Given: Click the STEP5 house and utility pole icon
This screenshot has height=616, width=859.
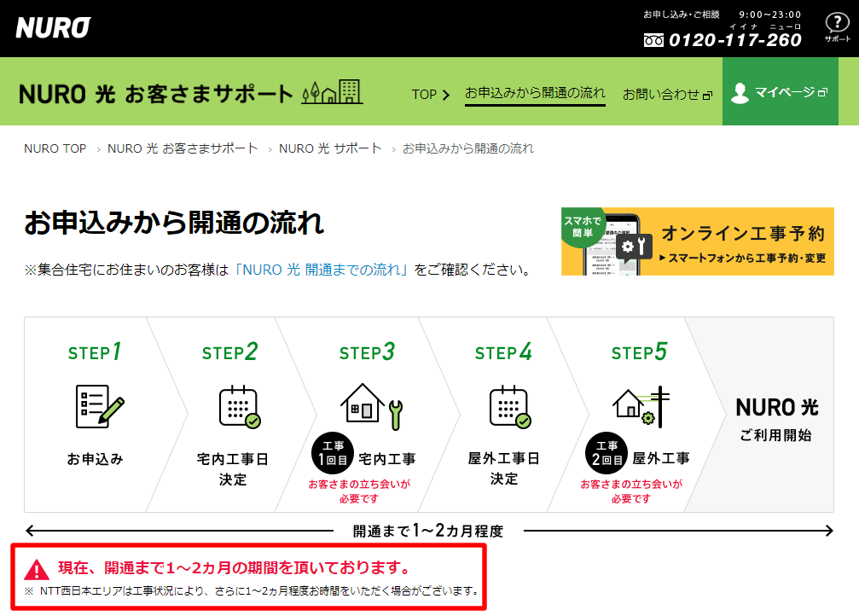Looking at the screenshot, I should (641, 406).
